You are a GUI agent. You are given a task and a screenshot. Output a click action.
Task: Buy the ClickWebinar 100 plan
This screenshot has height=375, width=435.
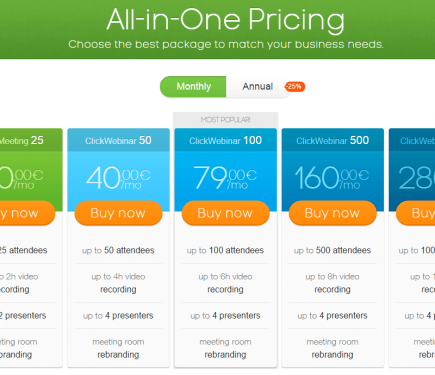click(x=225, y=213)
